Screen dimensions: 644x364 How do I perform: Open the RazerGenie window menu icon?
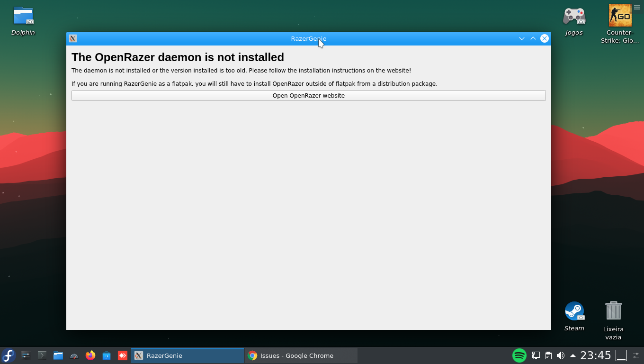tap(72, 38)
